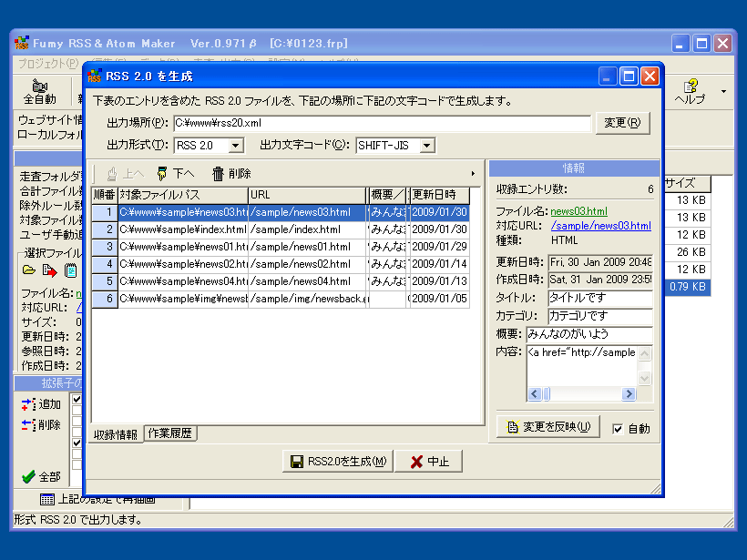Image resolution: width=747 pixels, height=560 pixels.
Task: Switch to the 収録情報 tab
Action: coord(116,434)
